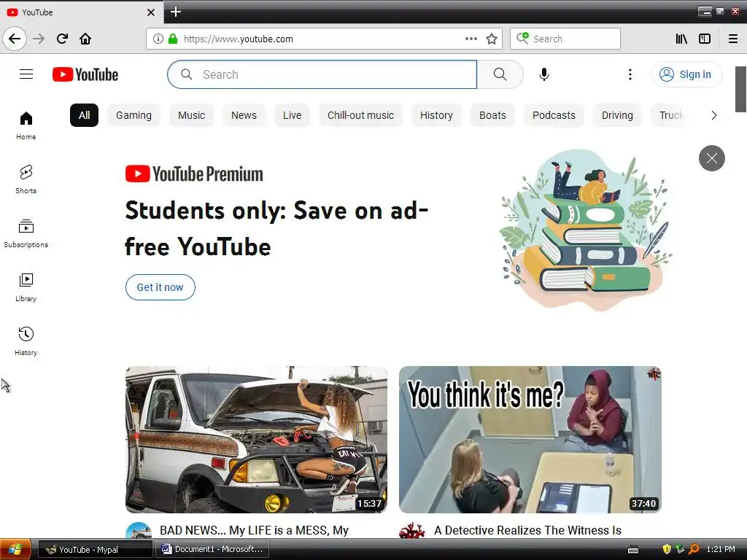Click the YouTube search input field
Screen dimensions: 747x560
coord(322,74)
